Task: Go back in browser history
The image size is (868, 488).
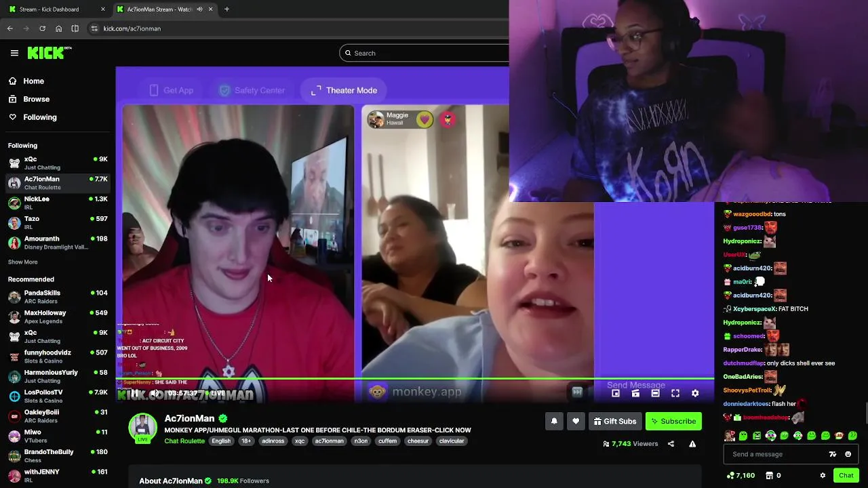Action: click(x=10, y=28)
